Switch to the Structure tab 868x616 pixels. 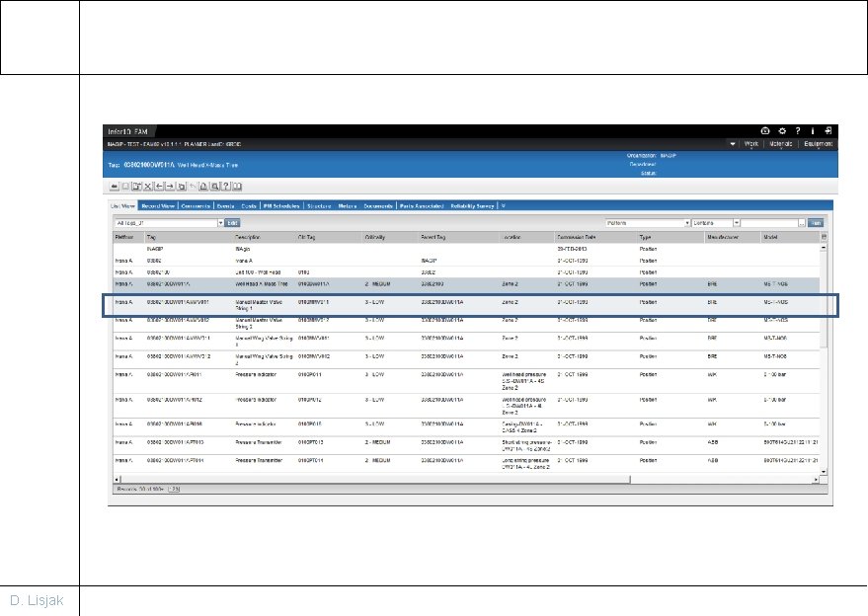[319, 206]
